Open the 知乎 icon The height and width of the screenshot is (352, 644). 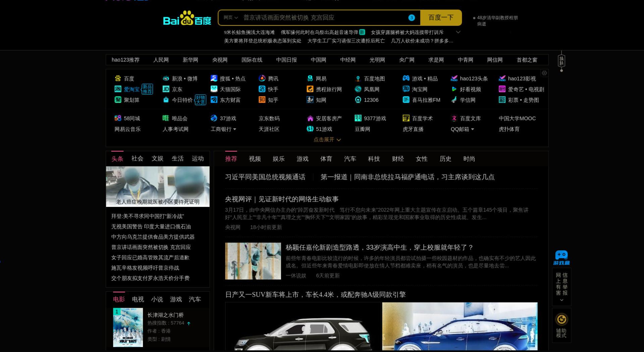click(x=262, y=100)
